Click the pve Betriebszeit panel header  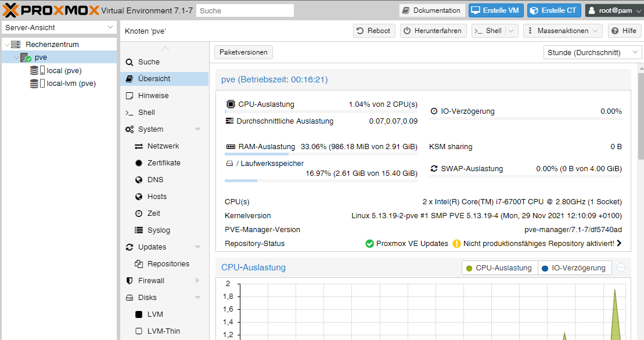pyautogui.click(x=423, y=79)
